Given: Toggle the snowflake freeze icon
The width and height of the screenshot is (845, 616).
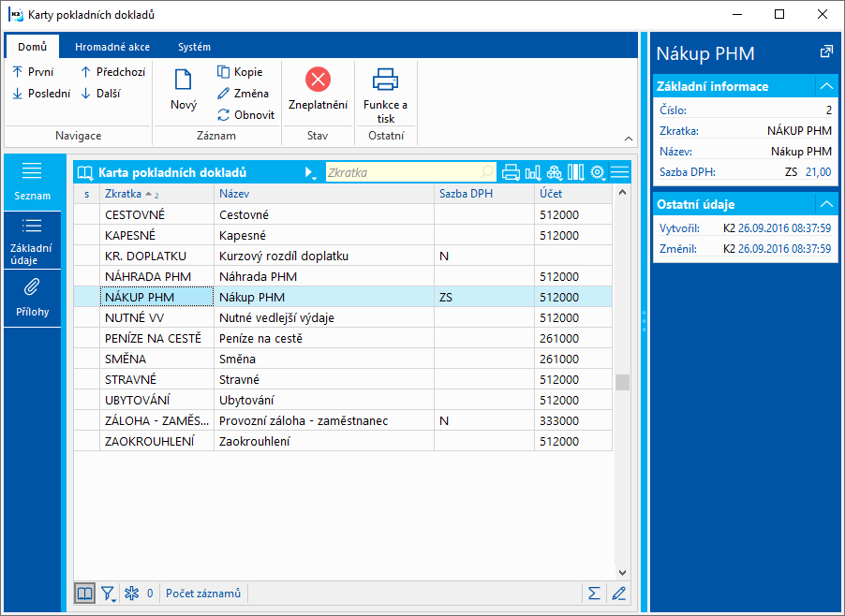Looking at the screenshot, I should pyautogui.click(x=131, y=593).
